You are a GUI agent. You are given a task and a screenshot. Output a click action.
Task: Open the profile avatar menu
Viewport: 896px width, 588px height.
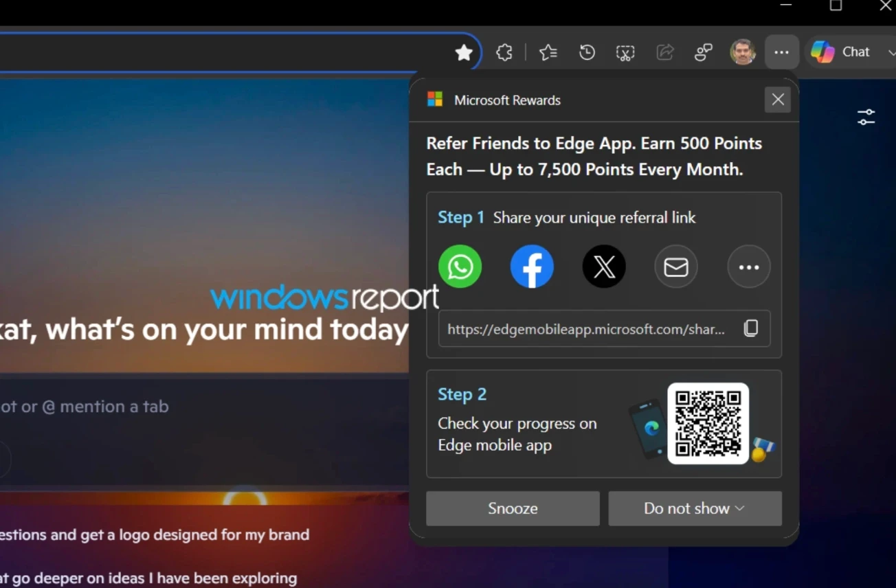[743, 52]
